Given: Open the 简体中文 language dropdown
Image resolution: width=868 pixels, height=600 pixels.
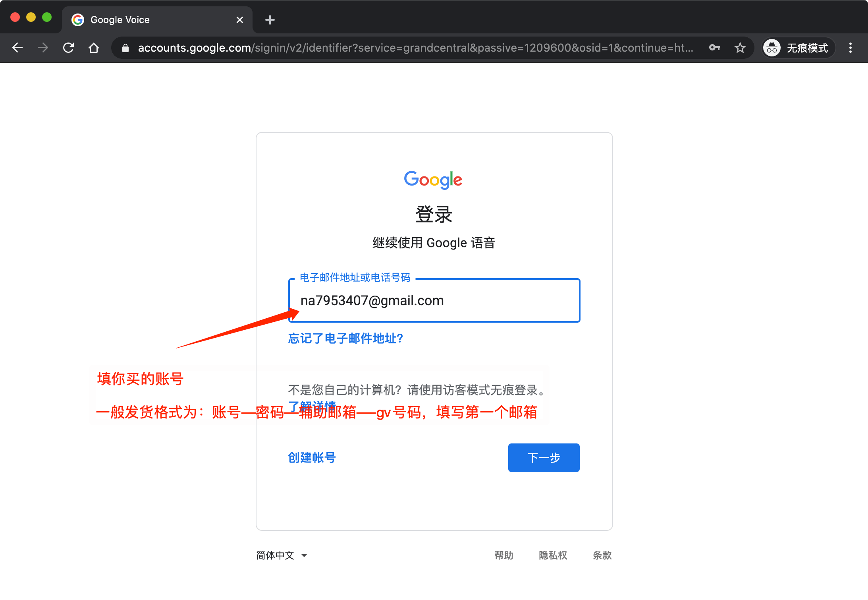Looking at the screenshot, I should [x=282, y=555].
